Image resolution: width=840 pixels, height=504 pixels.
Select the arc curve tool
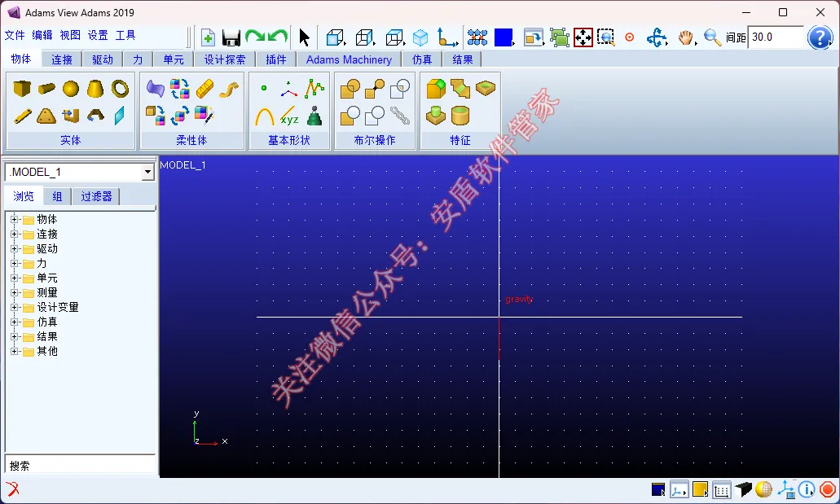[x=265, y=116]
